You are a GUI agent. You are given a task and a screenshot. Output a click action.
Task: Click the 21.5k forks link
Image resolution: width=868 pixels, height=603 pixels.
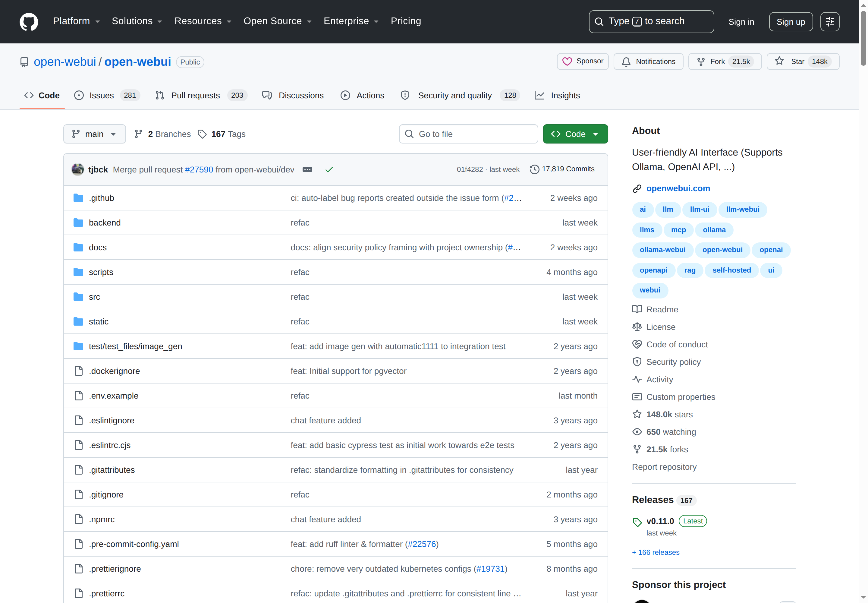(660, 450)
